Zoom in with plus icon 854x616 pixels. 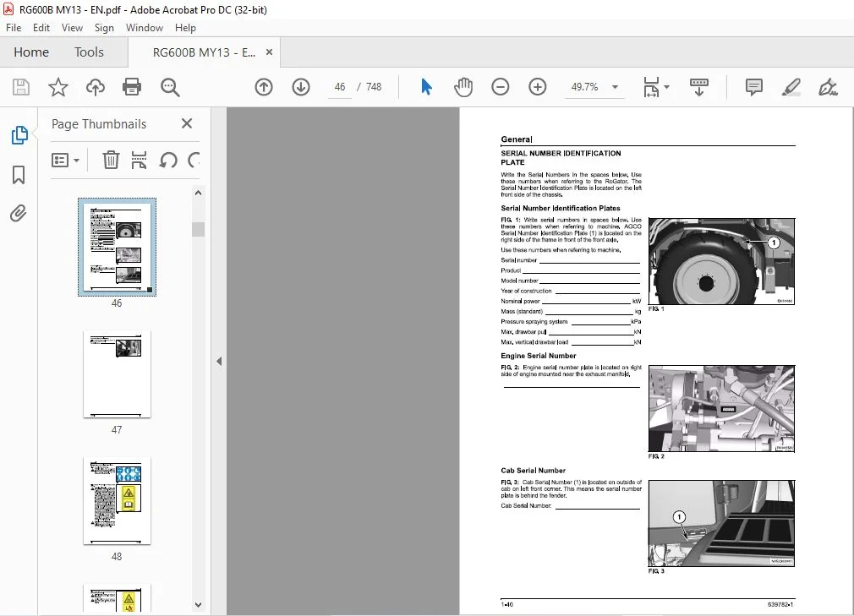click(537, 87)
